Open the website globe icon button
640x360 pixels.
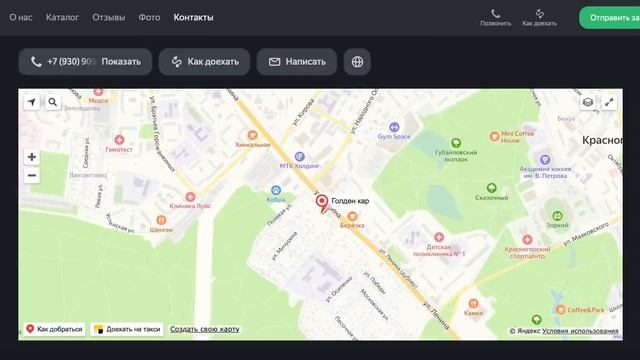click(357, 62)
